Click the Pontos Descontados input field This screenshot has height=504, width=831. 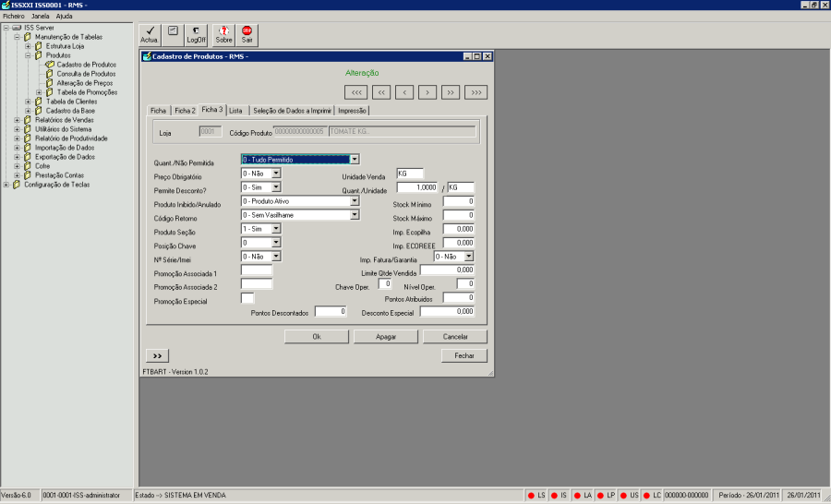[x=331, y=312]
